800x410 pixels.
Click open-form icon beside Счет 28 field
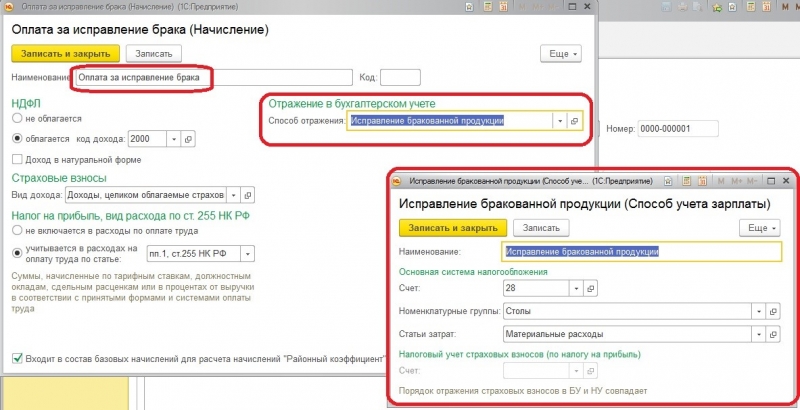[x=590, y=288]
